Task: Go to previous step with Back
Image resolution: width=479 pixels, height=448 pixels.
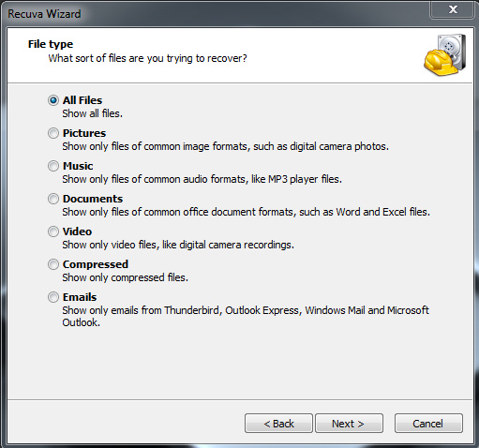Action: click(278, 424)
